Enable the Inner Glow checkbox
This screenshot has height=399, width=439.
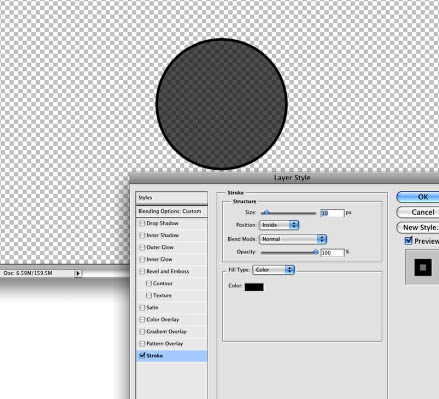pos(142,259)
